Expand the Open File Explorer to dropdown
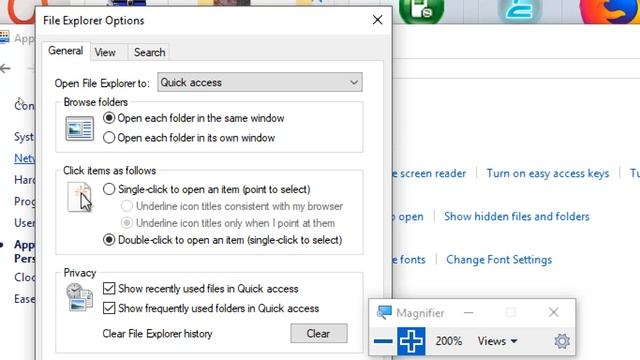The height and width of the screenshot is (360, 640). (x=260, y=82)
